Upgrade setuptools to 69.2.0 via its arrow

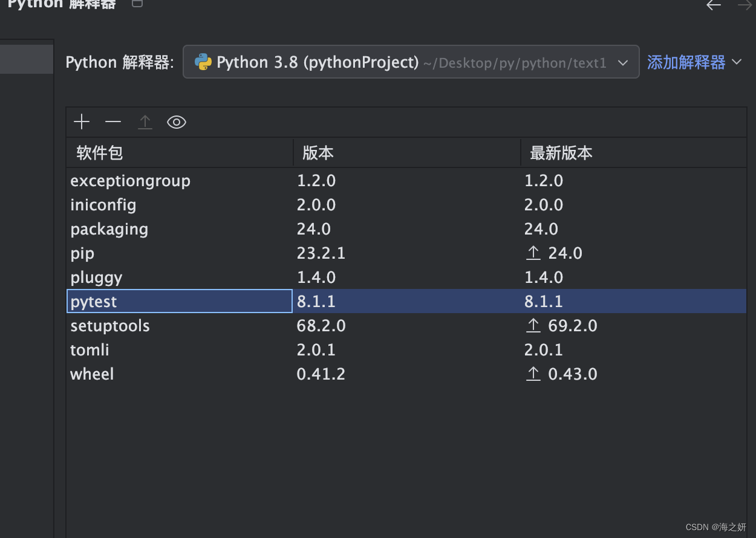533,325
